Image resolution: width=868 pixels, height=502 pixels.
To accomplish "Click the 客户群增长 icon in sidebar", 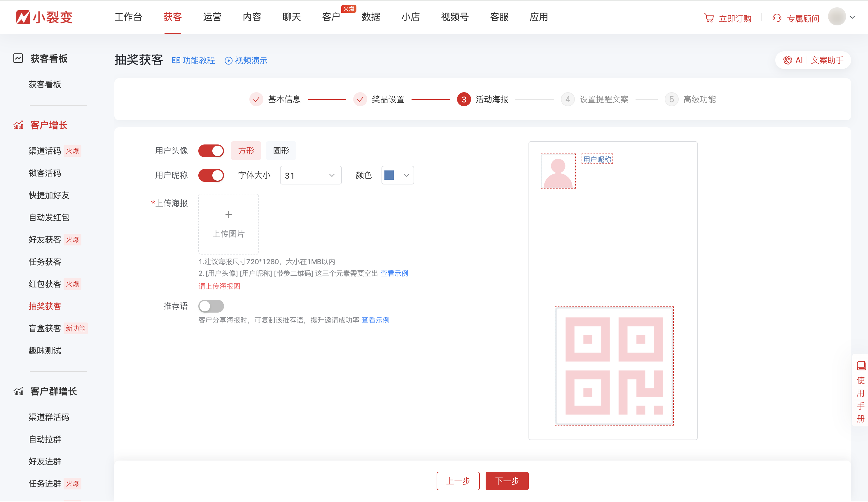I will (x=18, y=391).
